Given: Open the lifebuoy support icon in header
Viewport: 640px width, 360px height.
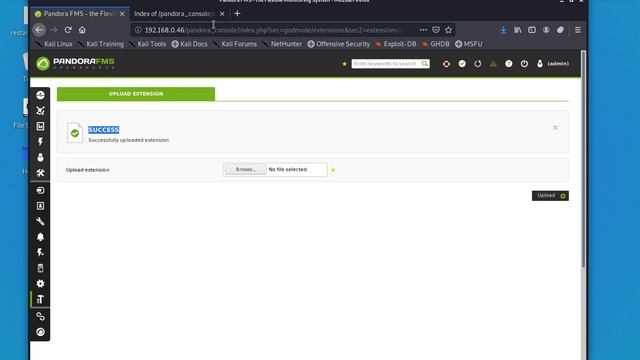Looking at the screenshot, I should (x=446, y=64).
